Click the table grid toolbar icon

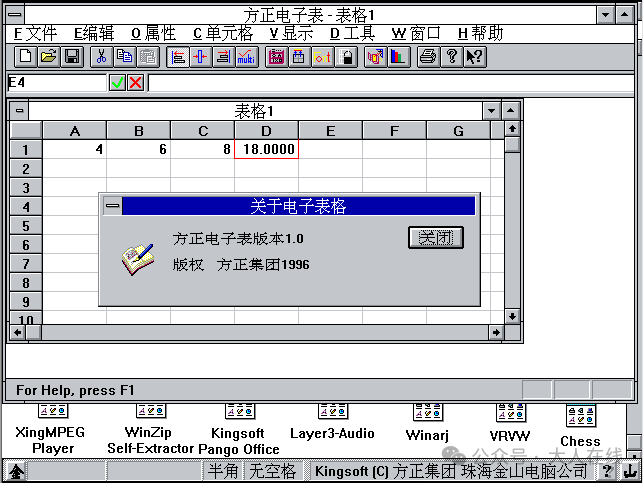[x=299, y=57]
